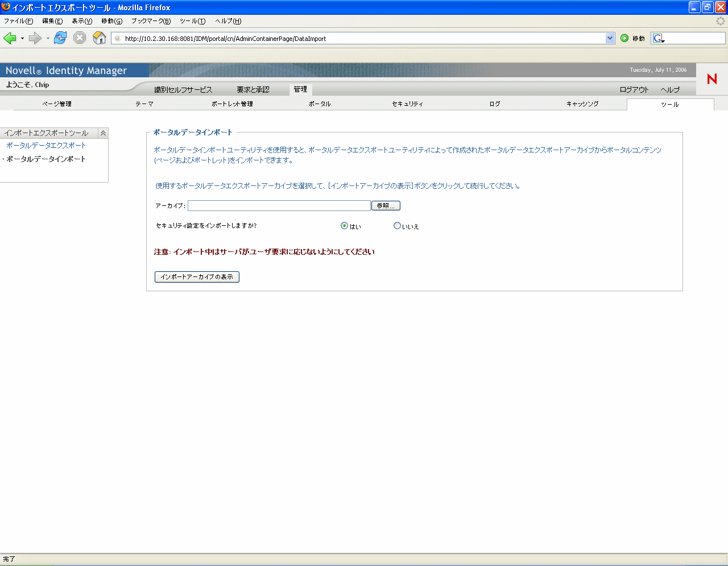
Task: Open the キャッシング sub-tab
Action: (582, 104)
